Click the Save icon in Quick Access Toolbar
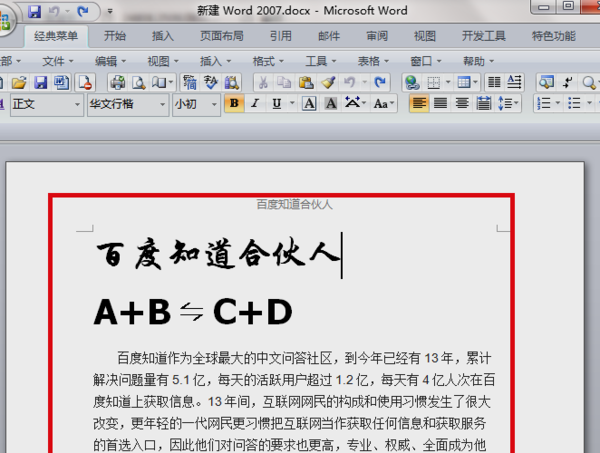This screenshot has width=600, height=453. 34,11
